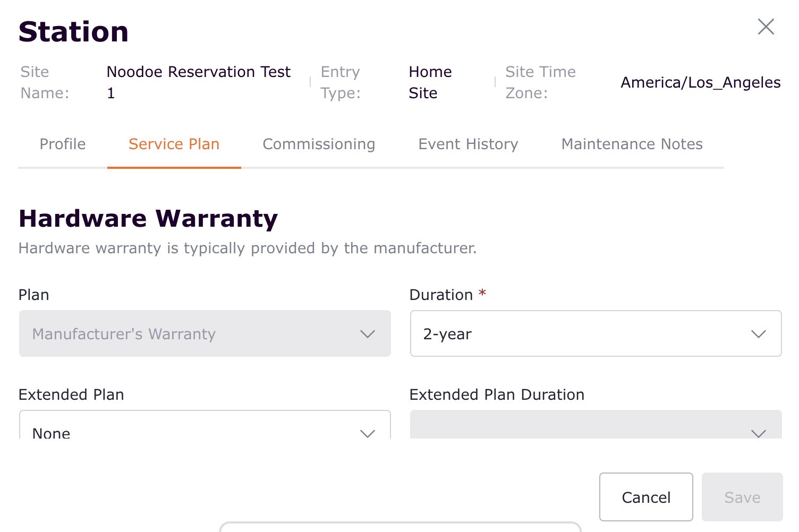This screenshot has width=799, height=532.
Task: Go to the Event History tab
Action: point(468,144)
